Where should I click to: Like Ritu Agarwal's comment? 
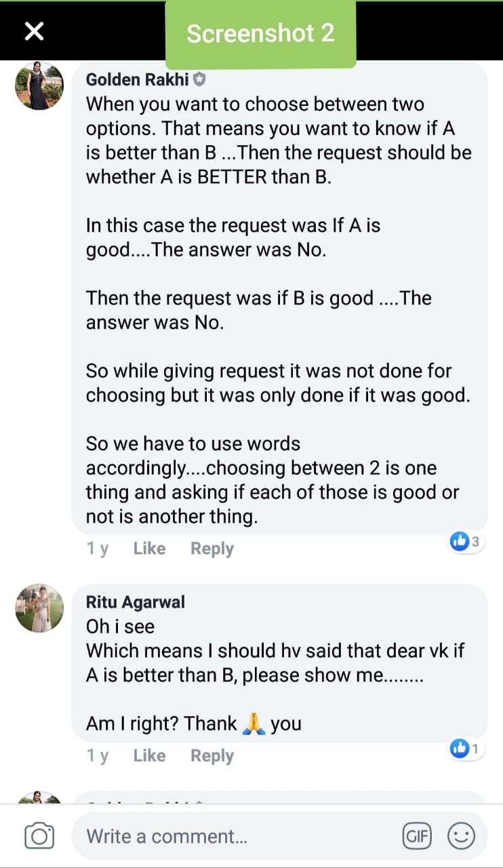point(149,755)
